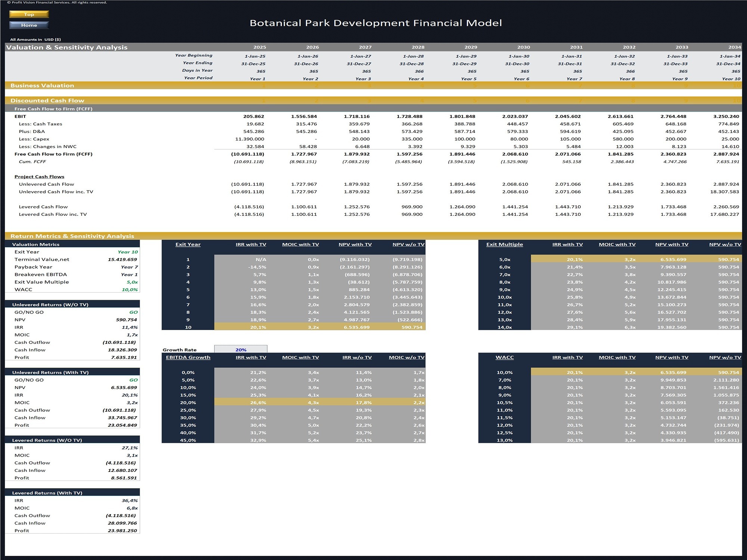Click the Breakeven EBITDA value 'Year 1'
747x560 pixels.
tap(129, 274)
